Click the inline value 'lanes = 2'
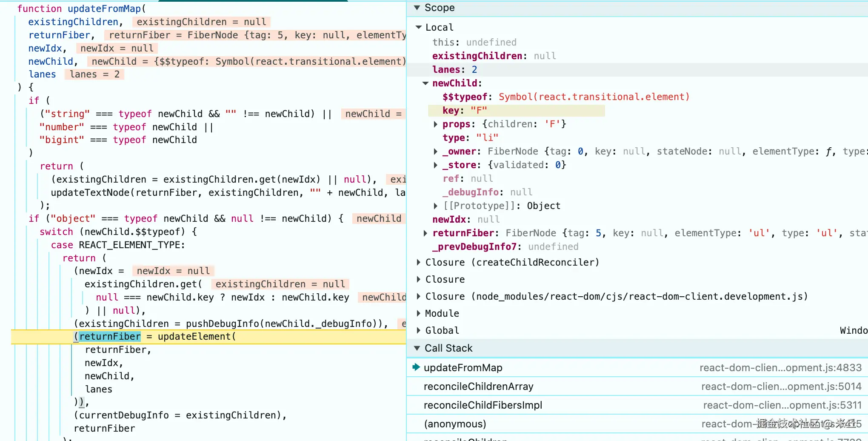868x441 pixels. (x=94, y=74)
